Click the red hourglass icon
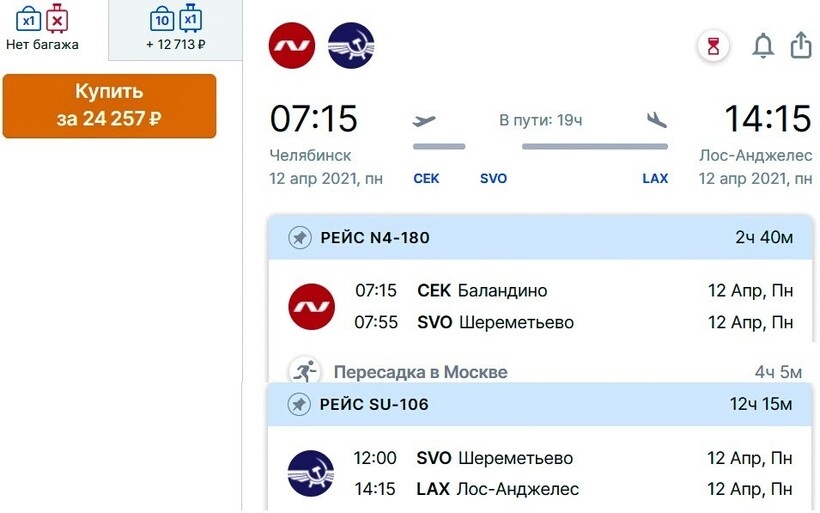Image resolution: width=820 pixels, height=513 pixels. pyautogui.click(x=713, y=46)
